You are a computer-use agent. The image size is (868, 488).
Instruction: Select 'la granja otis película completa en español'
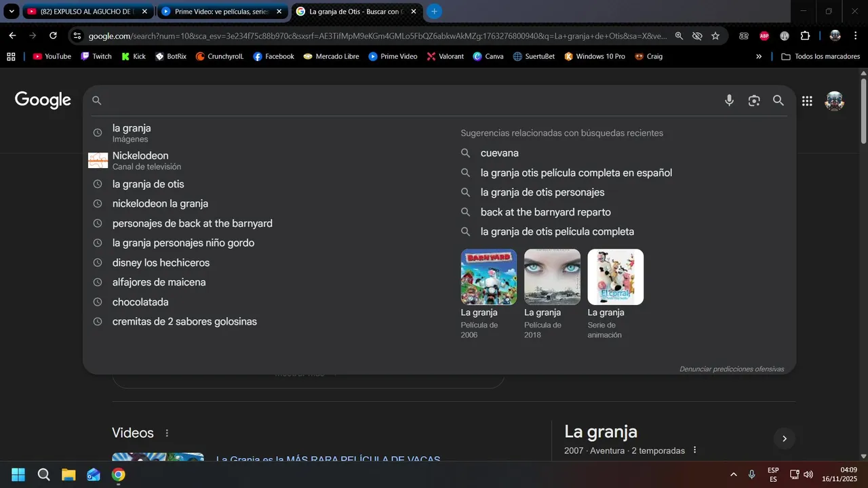pyautogui.click(x=576, y=173)
